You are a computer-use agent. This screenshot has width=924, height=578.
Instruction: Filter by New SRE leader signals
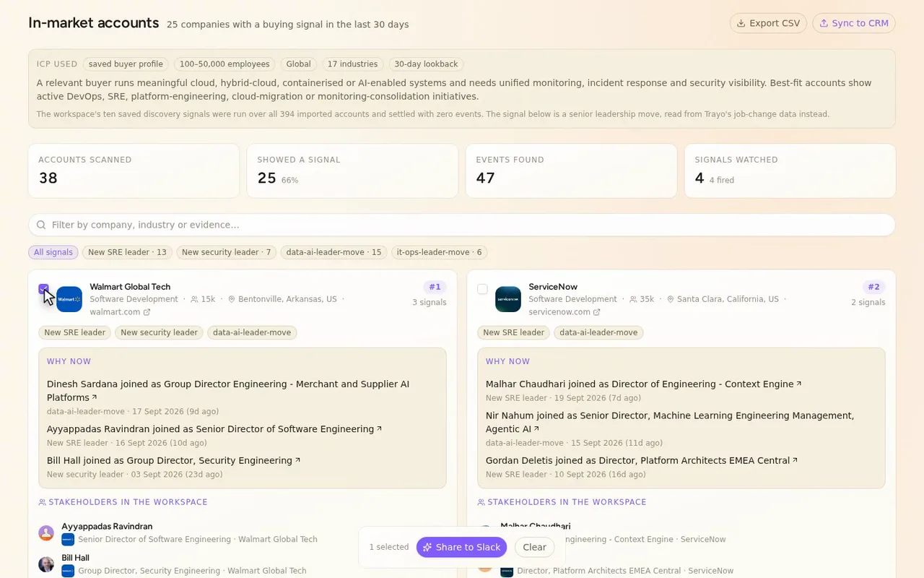coord(126,252)
